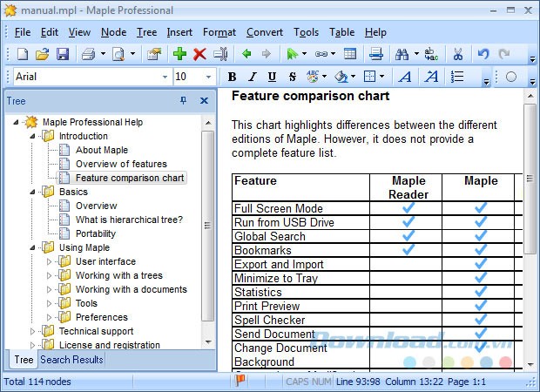The image size is (540, 392).
Task: Expand the Technical support tree node
Action: 34,331
